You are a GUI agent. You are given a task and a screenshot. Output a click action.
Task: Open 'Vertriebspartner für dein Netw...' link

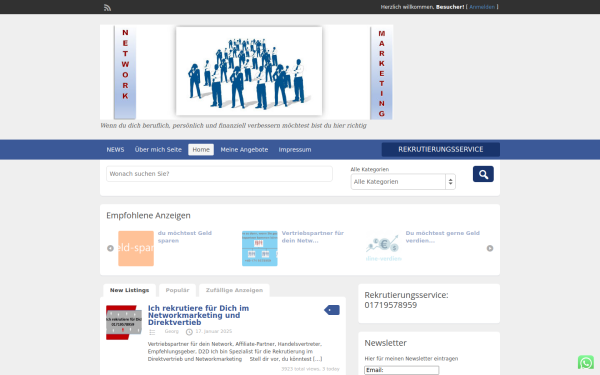[313, 237]
